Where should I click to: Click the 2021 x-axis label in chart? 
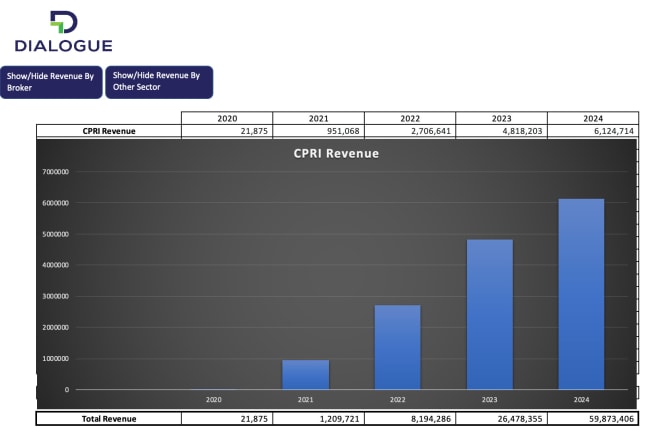pyautogui.click(x=306, y=400)
